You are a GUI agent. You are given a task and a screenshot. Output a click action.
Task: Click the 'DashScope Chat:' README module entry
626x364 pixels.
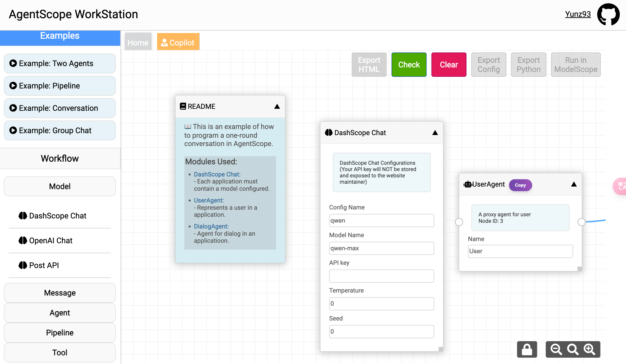217,174
